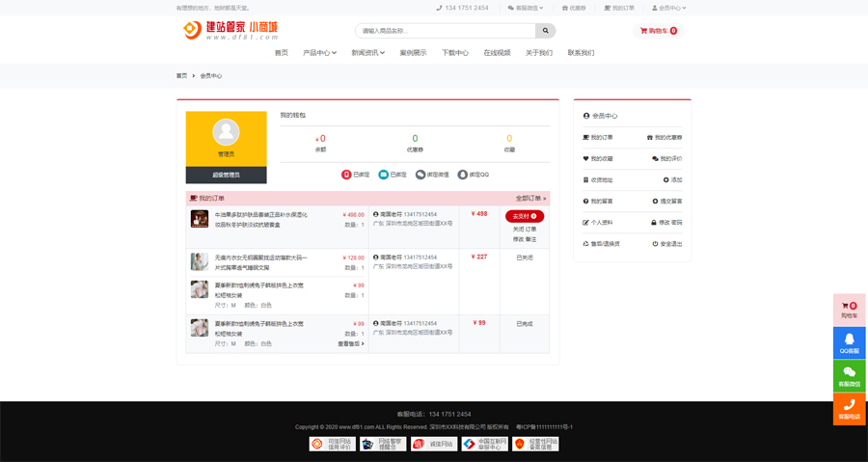Screen dimensions: 868x462
Task: Click the user avatar picture
Action: (x=226, y=131)
